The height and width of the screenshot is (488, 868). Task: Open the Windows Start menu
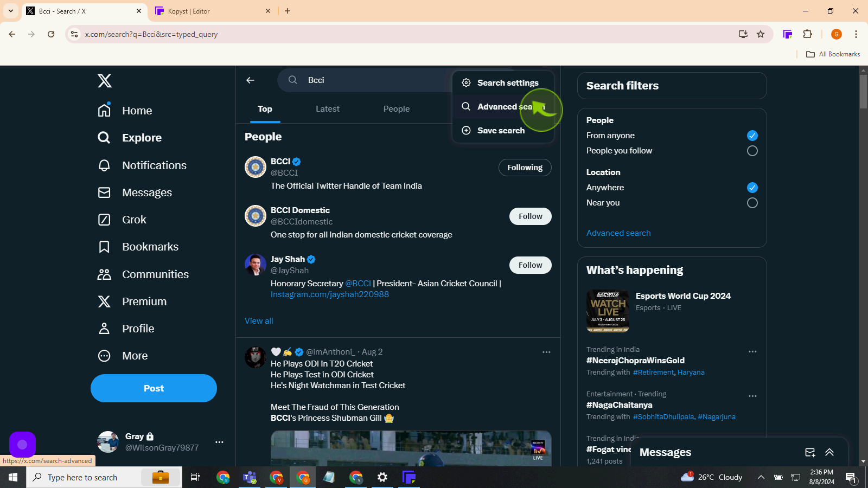(x=13, y=477)
